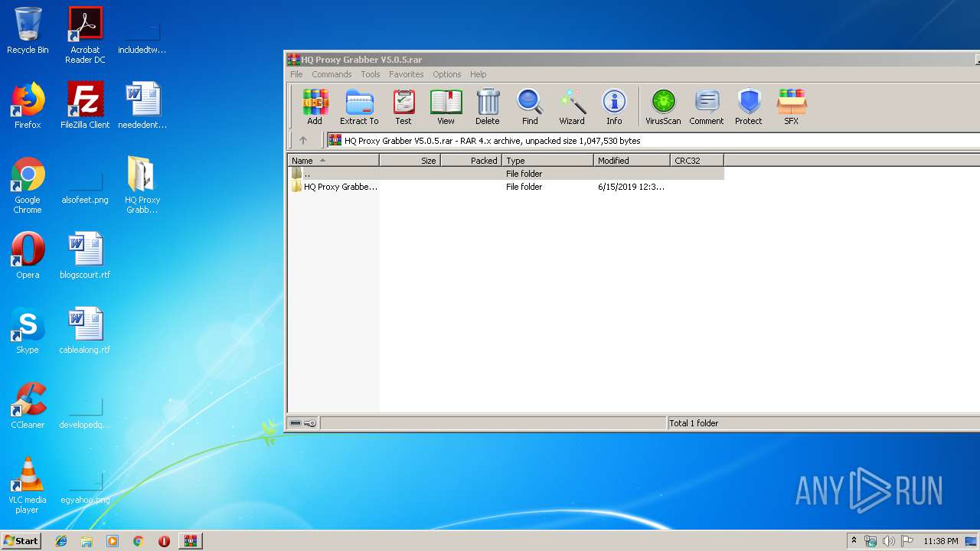Click the 11:38 PM taskbar clock
Viewport: 980px width, 551px height.
point(941,541)
